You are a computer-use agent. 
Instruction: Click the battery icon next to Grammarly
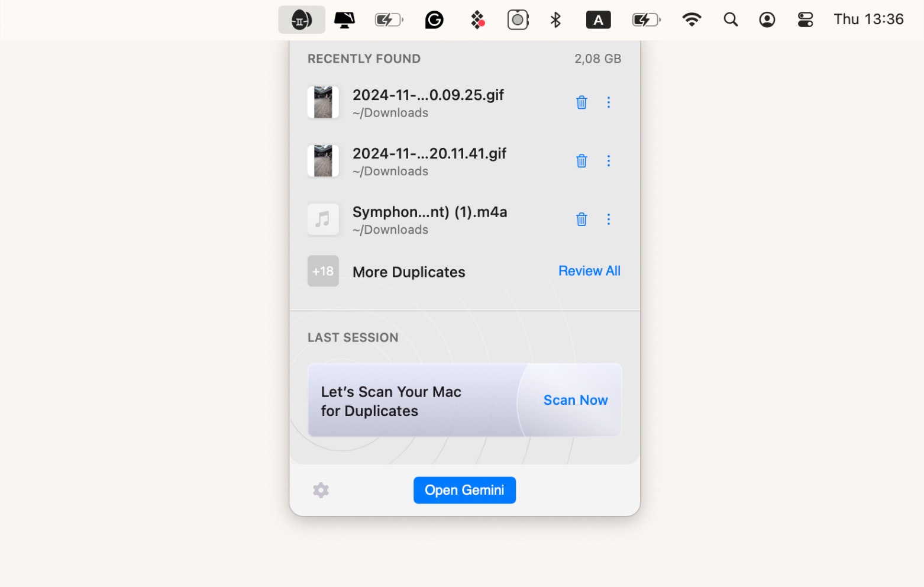(389, 20)
